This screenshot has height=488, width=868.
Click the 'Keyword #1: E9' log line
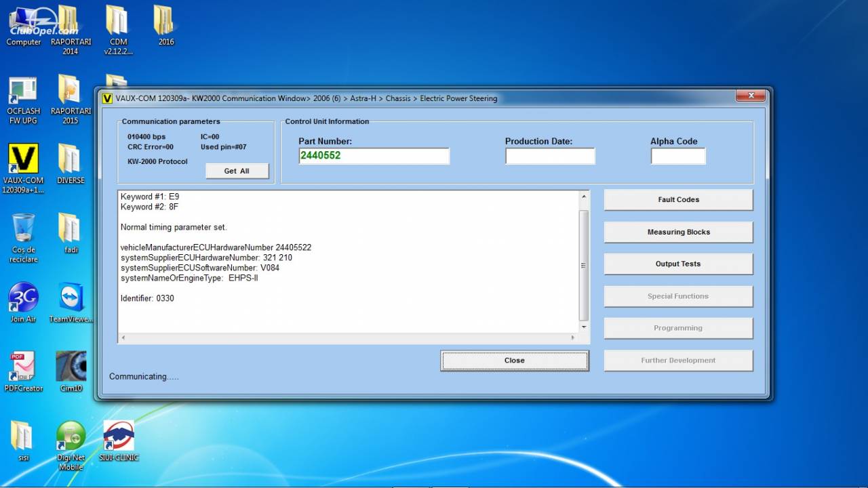click(x=150, y=197)
